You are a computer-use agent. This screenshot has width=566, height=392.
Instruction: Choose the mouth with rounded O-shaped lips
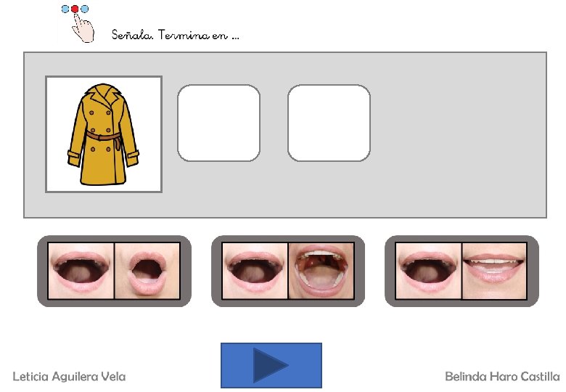tap(147, 271)
